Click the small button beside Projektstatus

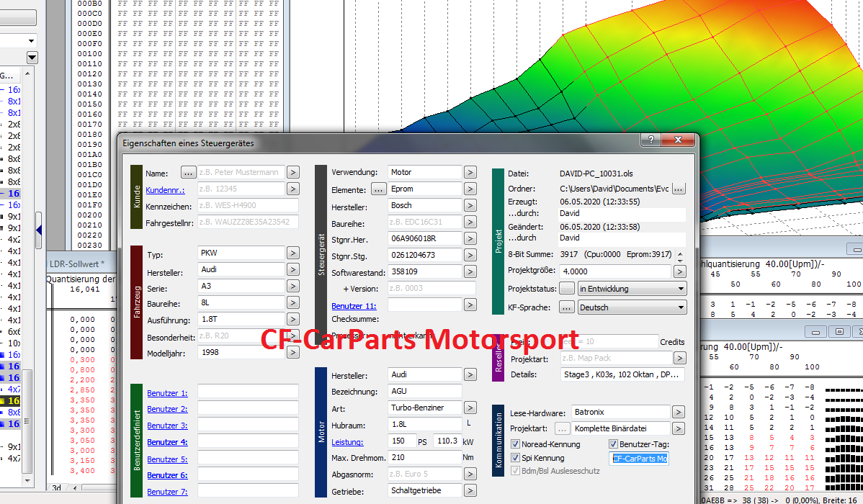point(567,289)
